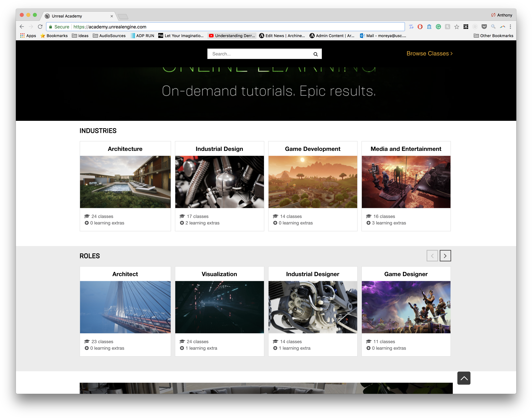Screen dimensions: 532x418
Task: Click Browse Classes link
Action: pos(429,53)
